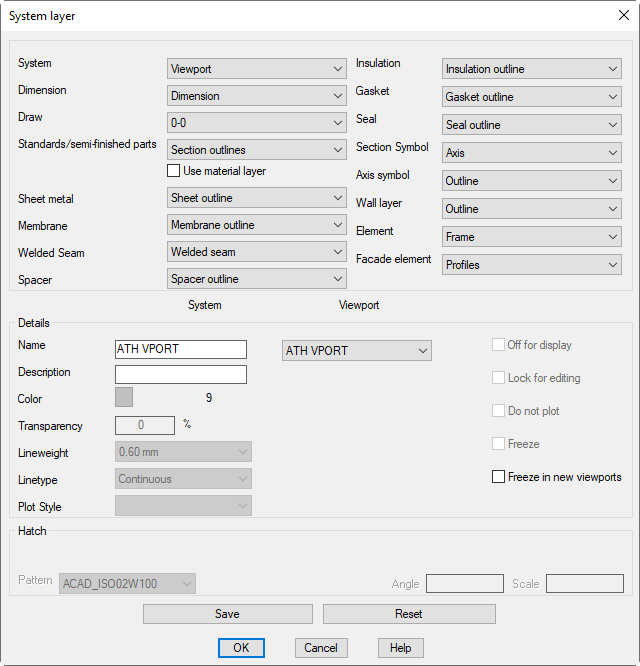Open the System dropdown showing Viewport

click(x=256, y=69)
